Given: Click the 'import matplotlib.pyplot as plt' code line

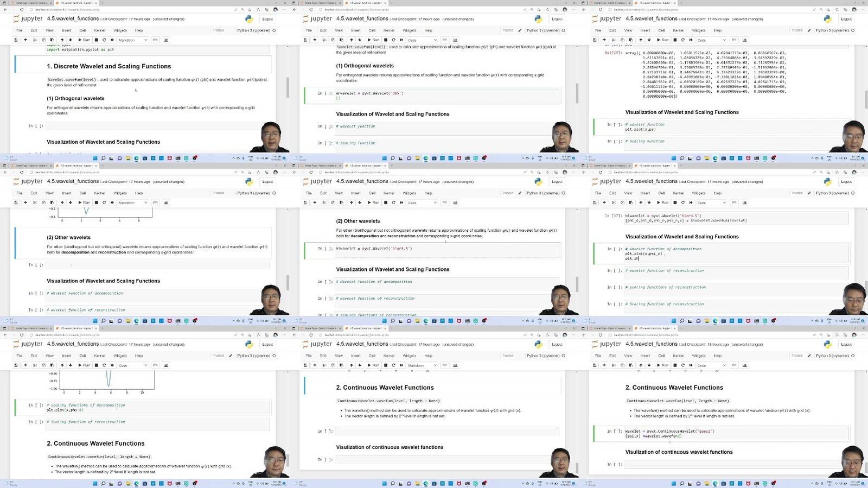Looking at the screenshot, I should [x=80, y=49].
